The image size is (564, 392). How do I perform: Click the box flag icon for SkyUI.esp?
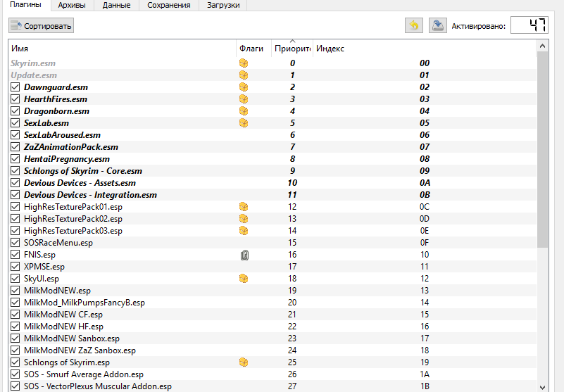click(x=244, y=279)
